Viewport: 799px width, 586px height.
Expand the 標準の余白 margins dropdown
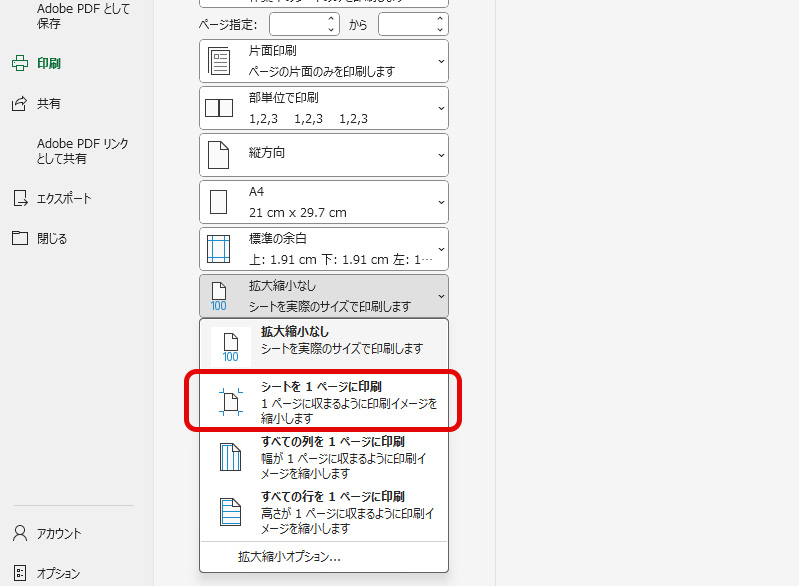pyautogui.click(x=323, y=249)
